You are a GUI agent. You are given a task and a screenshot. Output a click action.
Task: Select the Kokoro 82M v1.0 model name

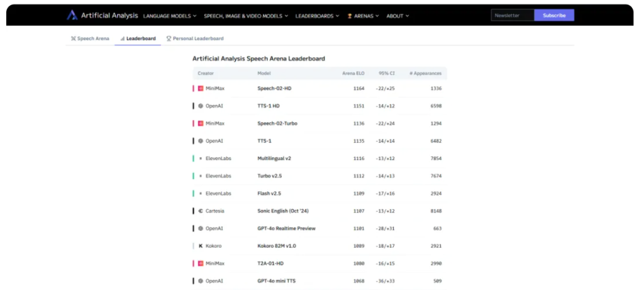click(277, 246)
